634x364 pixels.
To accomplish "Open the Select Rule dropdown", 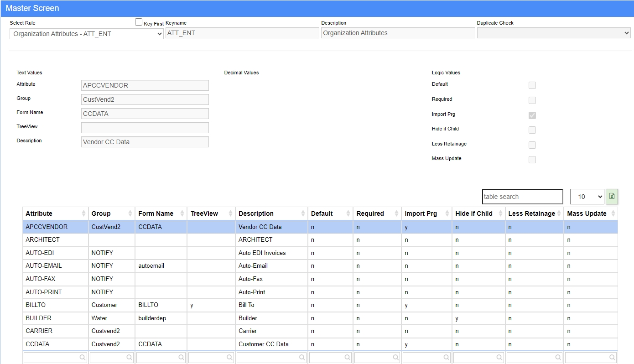I will point(87,34).
